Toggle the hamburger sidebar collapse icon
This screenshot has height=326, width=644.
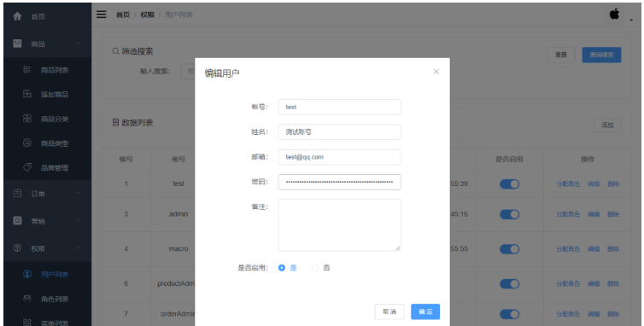101,15
